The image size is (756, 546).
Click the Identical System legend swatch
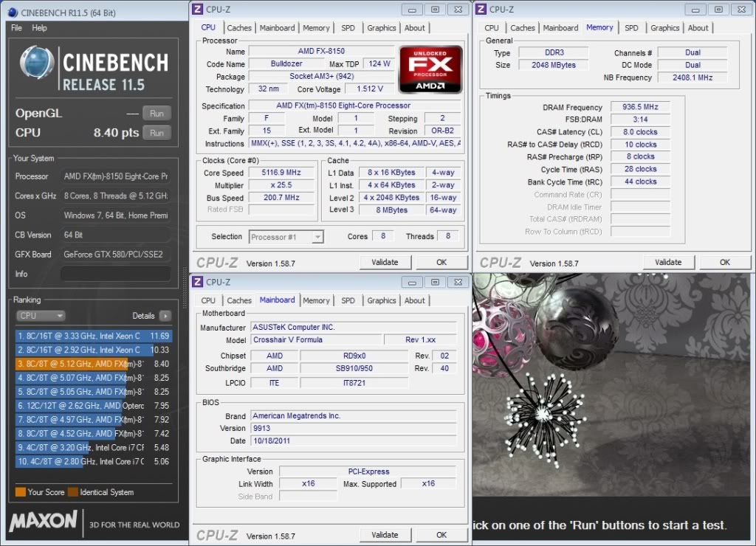point(74,492)
